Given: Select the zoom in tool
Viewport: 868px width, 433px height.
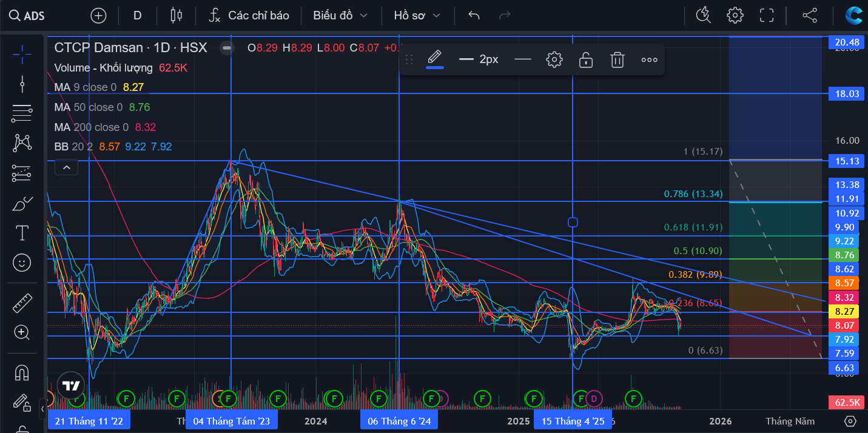Looking at the screenshot, I should (x=22, y=332).
